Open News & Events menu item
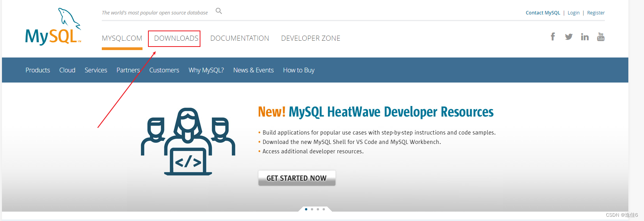Screen dimensions: 644x221 (x=253, y=70)
